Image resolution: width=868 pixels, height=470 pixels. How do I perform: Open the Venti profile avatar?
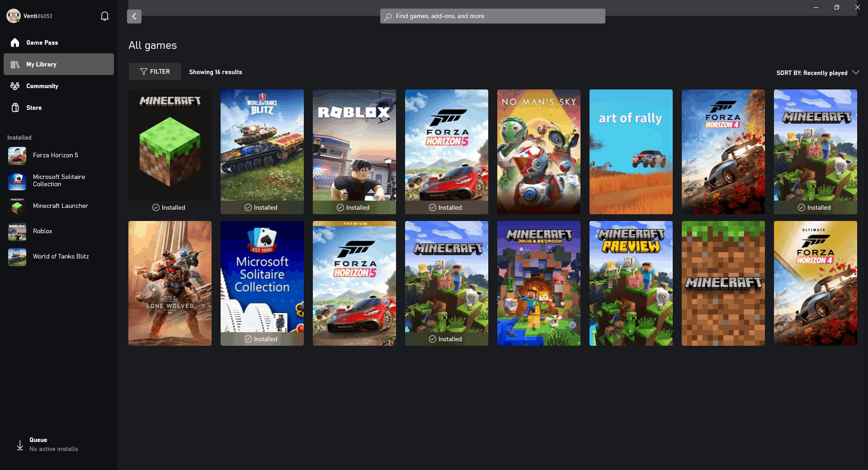[14, 16]
